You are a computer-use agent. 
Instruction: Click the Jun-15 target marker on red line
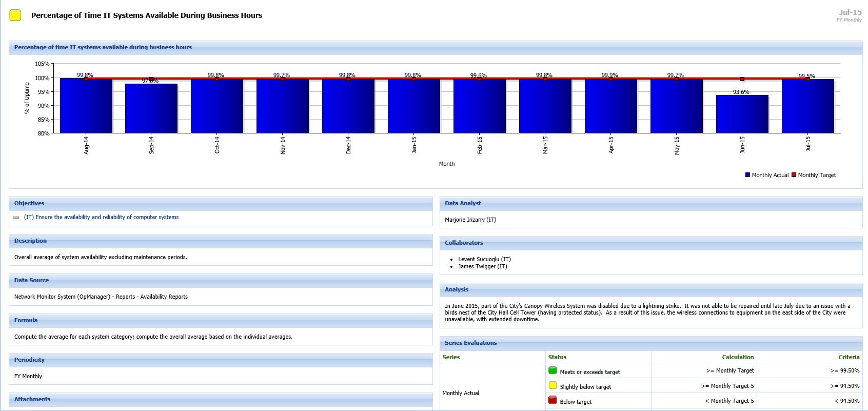click(x=742, y=79)
